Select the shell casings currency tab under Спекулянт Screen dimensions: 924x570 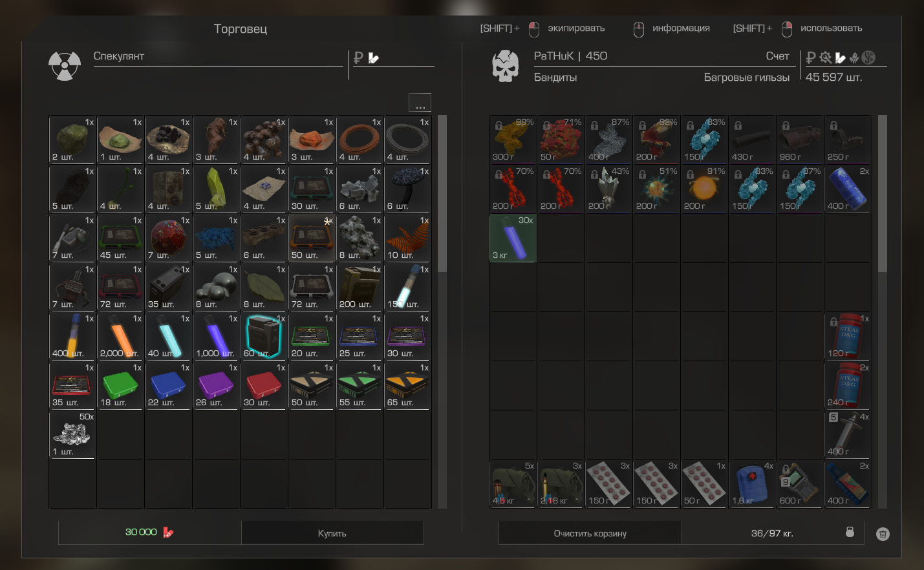(x=374, y=58)
